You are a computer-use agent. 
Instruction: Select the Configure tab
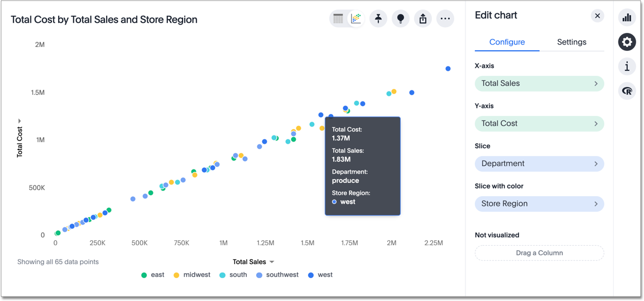pyautogui.click(x=507, y=42)
